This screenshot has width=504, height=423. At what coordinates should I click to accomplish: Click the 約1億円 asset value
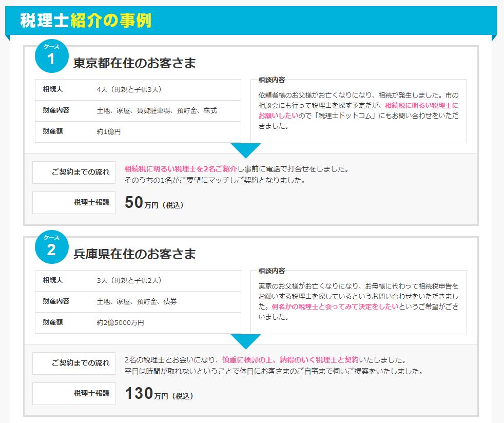[109, 131]
